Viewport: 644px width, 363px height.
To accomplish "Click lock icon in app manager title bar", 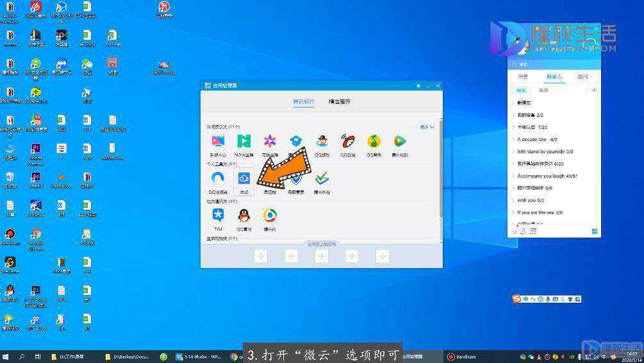I will (x=418, y=85).
